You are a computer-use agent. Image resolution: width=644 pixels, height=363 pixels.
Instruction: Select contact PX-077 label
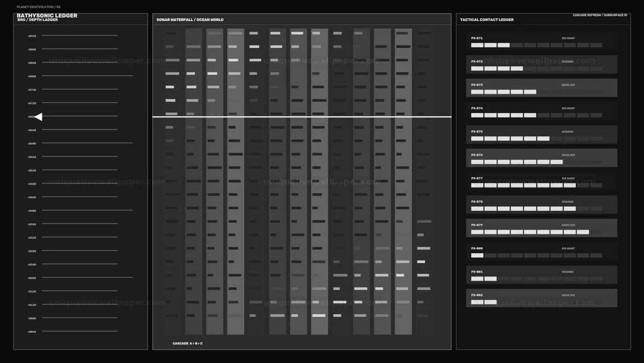[x=477, y=178]
